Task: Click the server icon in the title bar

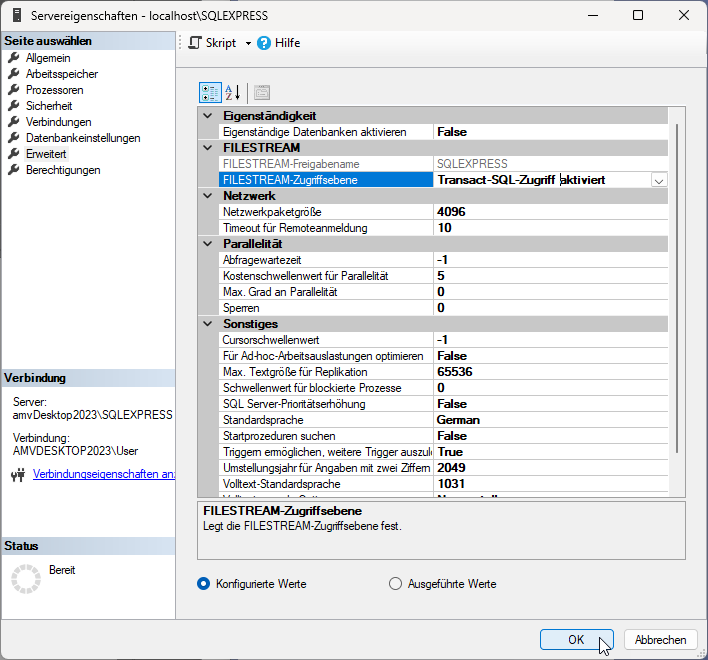Action: pos(17,15)
